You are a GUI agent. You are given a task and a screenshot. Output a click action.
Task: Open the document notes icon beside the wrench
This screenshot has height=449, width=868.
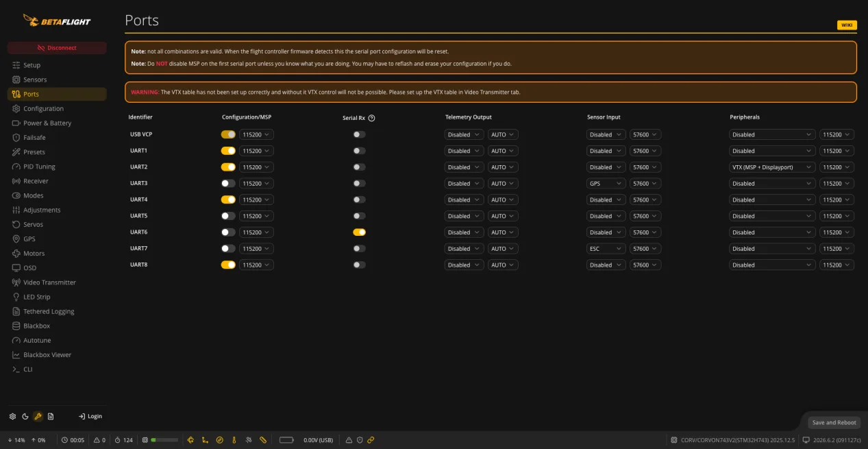tap(51, 416)
